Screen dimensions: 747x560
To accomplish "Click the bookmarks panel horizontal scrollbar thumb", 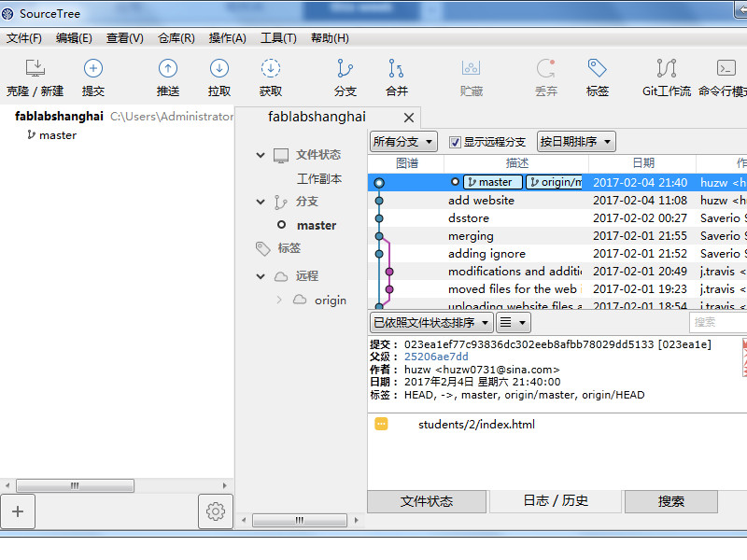I will pos(75,485).
